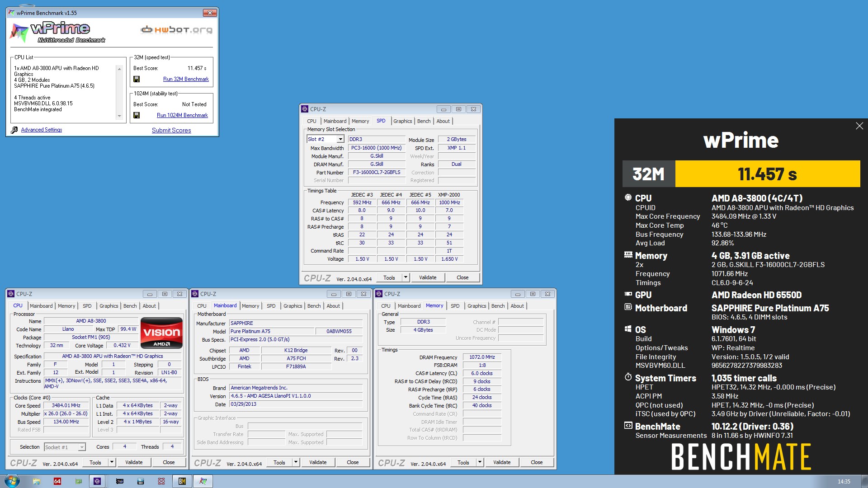Expand Tools dropdown arrow in SPD CPU-Z window
The image size is (868, 488).
pos(406,277)
